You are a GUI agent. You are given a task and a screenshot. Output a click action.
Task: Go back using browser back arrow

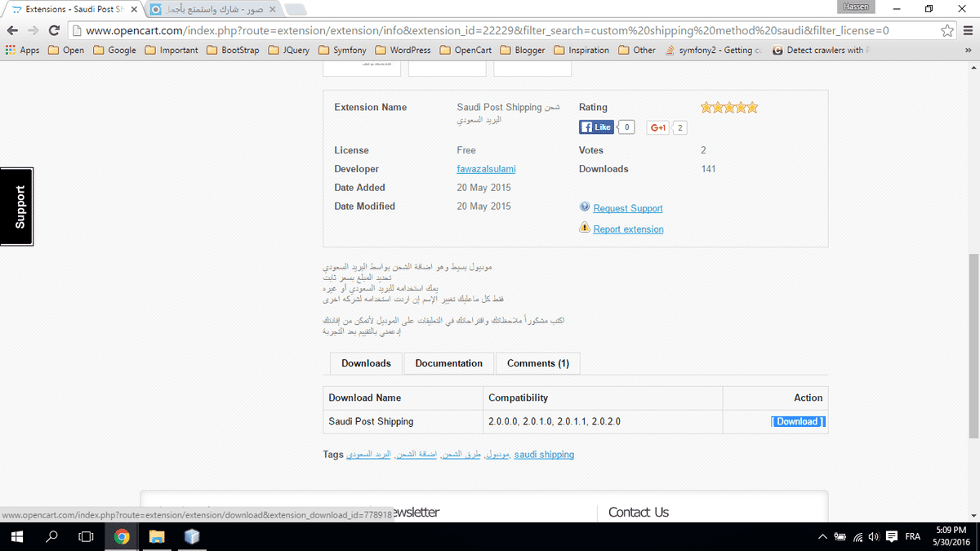(12, 30)
